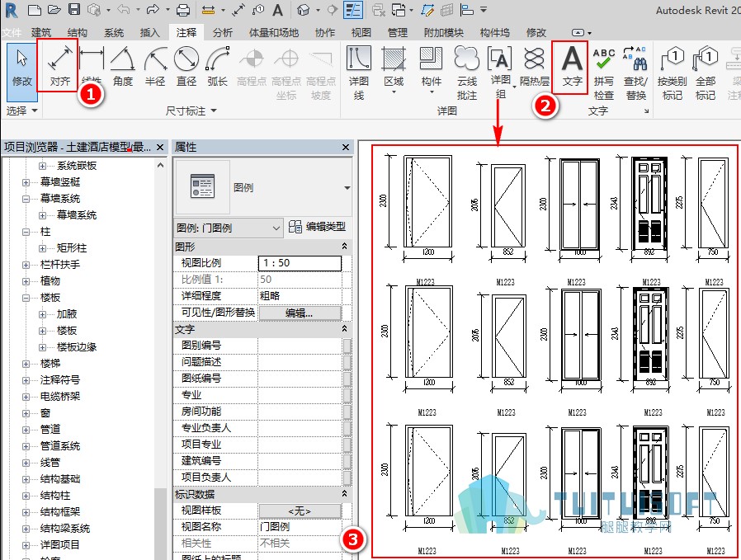Image resolution: width=741 pixels, height=560 pixels.
Task: Select the 半径 radial dimension tool
Action: click(x=155, y=66)
